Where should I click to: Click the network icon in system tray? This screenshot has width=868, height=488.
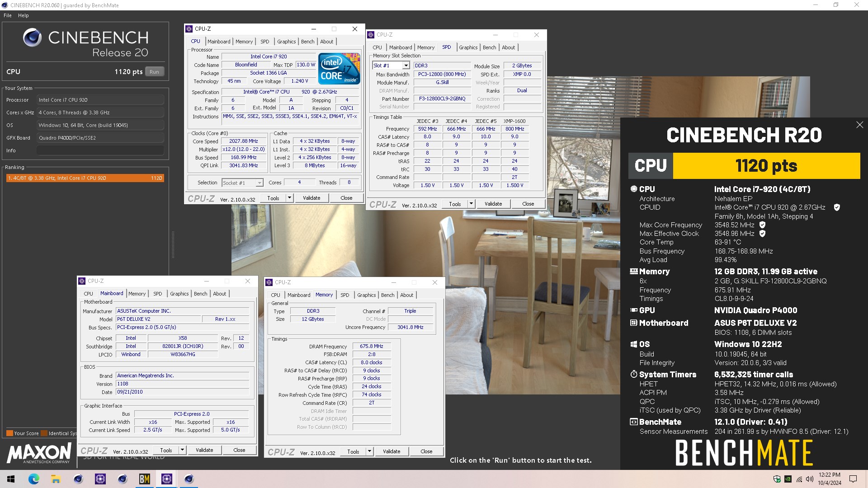799,479
